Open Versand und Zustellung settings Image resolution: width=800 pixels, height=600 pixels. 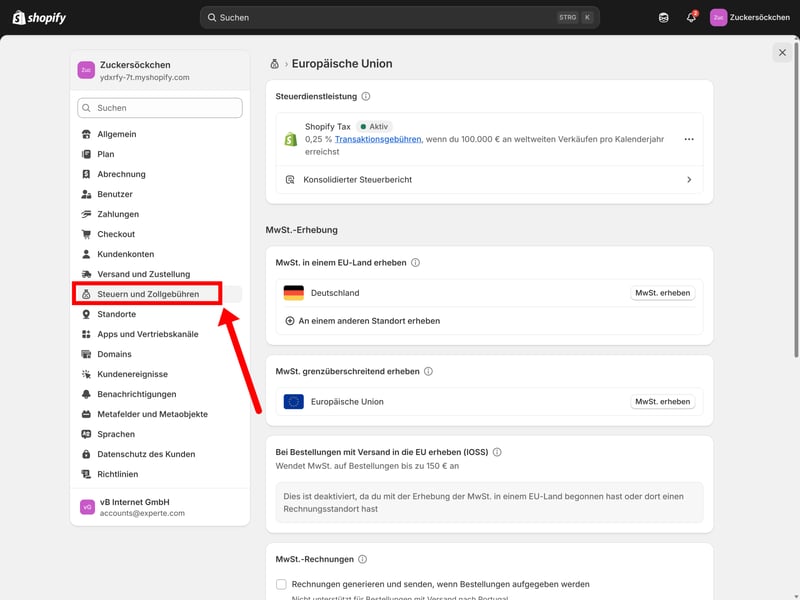click(143, 274)
